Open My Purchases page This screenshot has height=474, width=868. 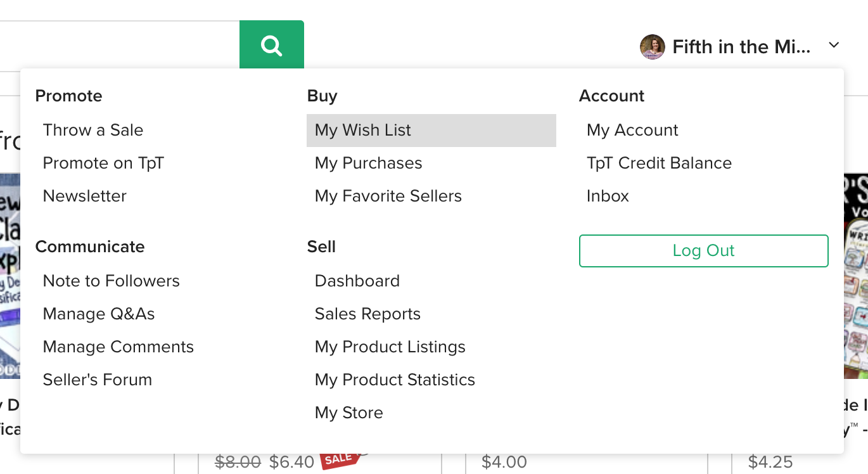click(368, 163)
